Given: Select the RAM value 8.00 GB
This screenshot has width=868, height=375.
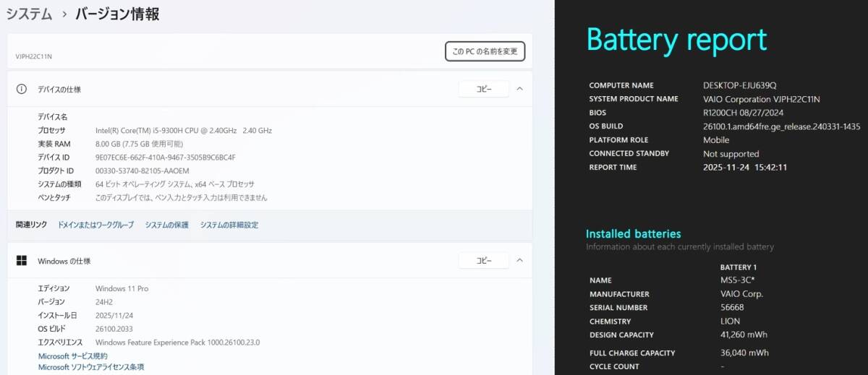Looking at the screenshot, I should point(138,144).
